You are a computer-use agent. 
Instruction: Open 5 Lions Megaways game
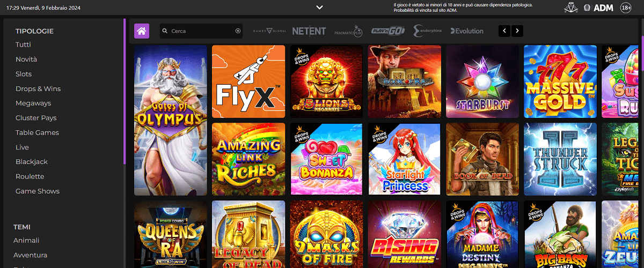pyautogui.click(x=326, y=81)
